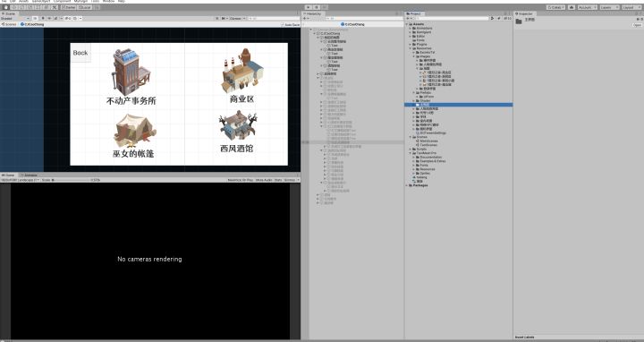
Task: Switch to the Scene tab
Action: pyautogui.click(x=9, y=13)
